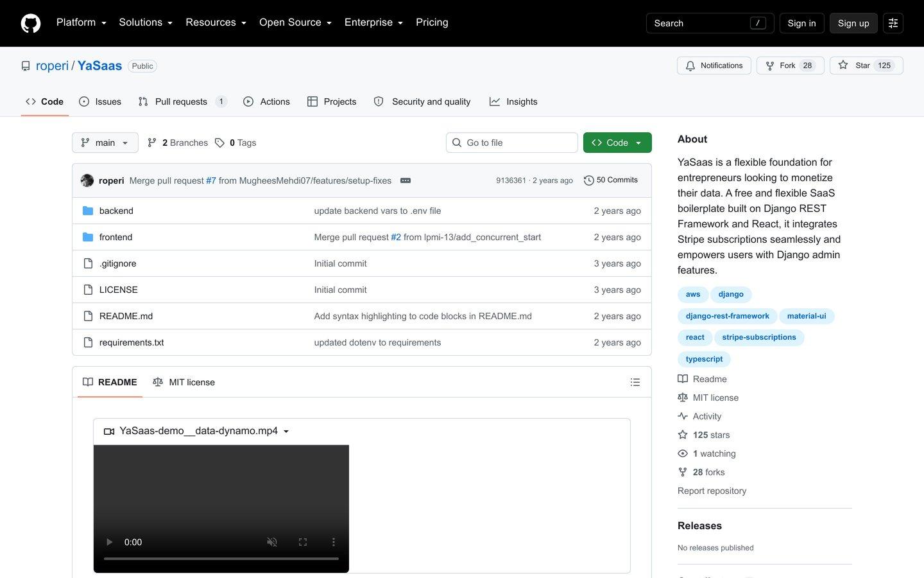Open the Activity link in About
The image size is (924, 578).
tap(699, 416)
